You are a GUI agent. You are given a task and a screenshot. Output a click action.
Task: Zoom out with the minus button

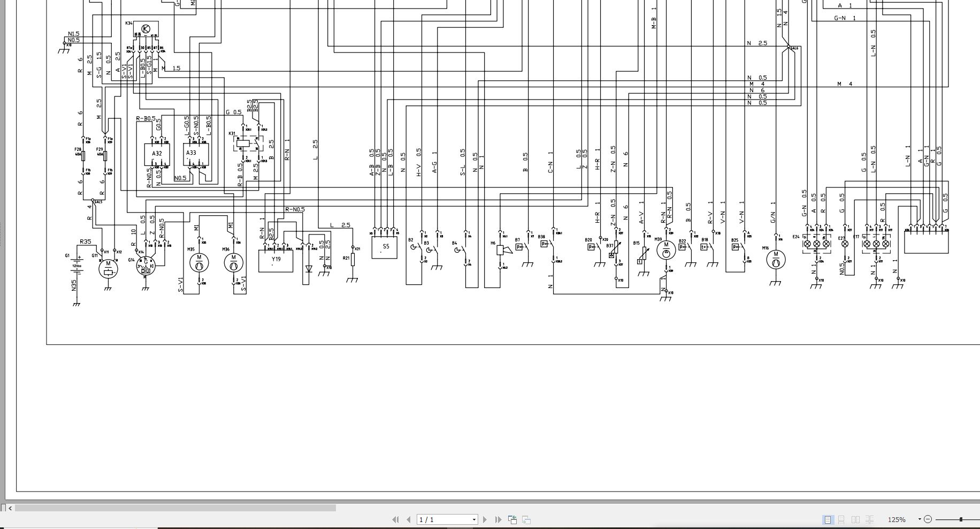point(928,519)
